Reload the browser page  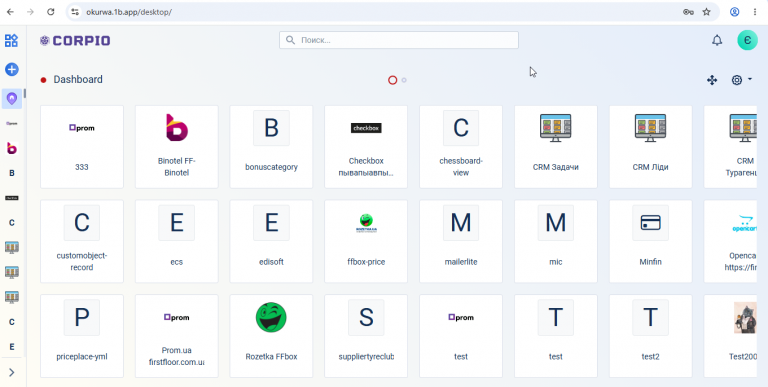pyautogui.click(x=51, y=12)
